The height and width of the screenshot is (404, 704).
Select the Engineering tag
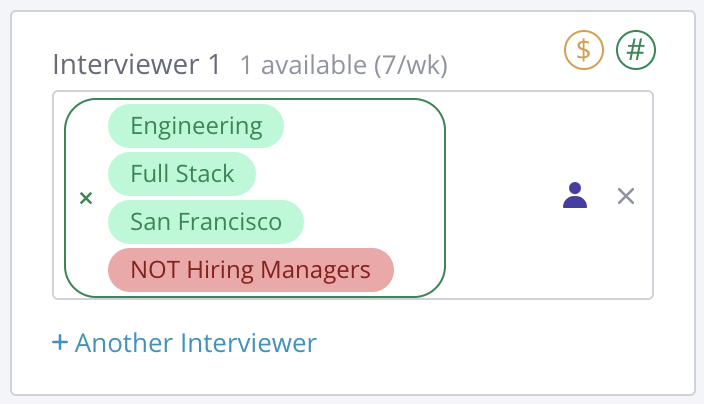click(196, 126)
